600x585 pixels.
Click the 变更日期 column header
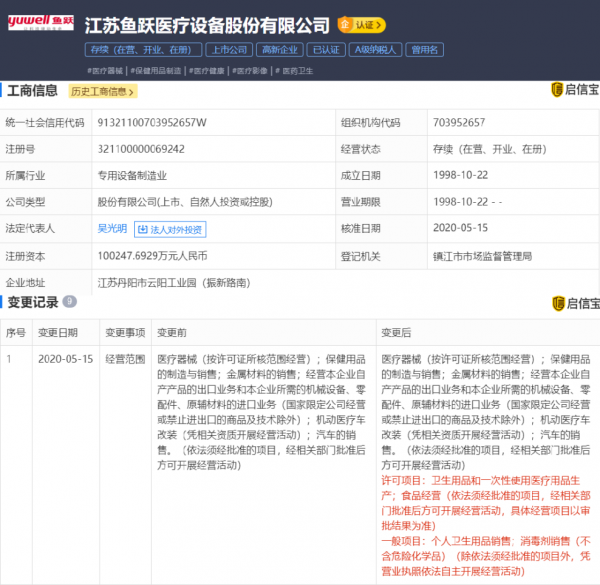click(58, 332)
